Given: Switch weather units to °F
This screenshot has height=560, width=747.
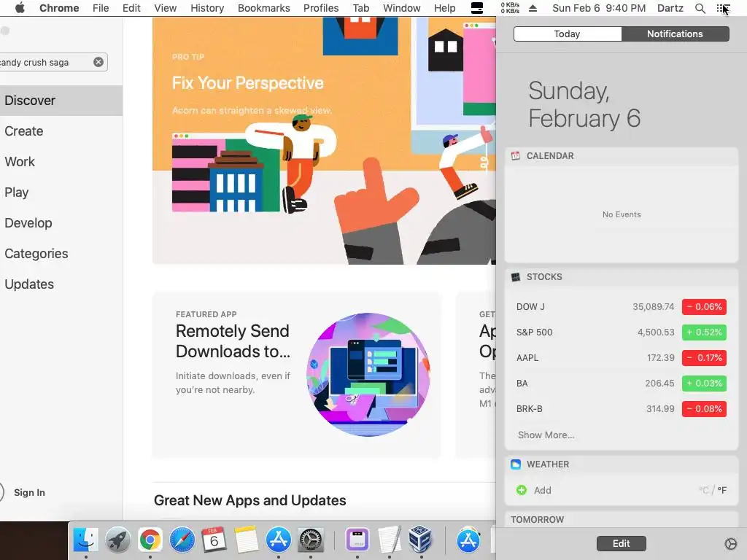Looking at the screenshot, I should point(721,490).
